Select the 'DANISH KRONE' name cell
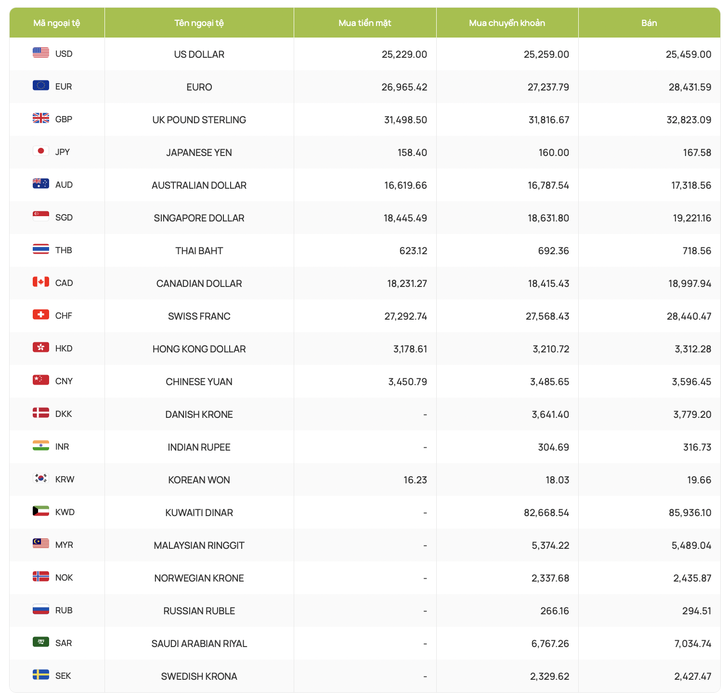 tap(199, 415)
